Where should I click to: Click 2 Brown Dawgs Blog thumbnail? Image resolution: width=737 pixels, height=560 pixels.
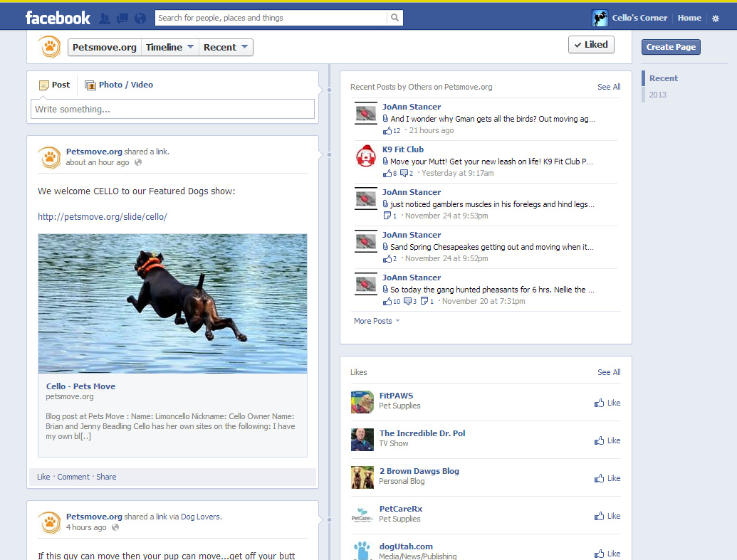point(362,477)
